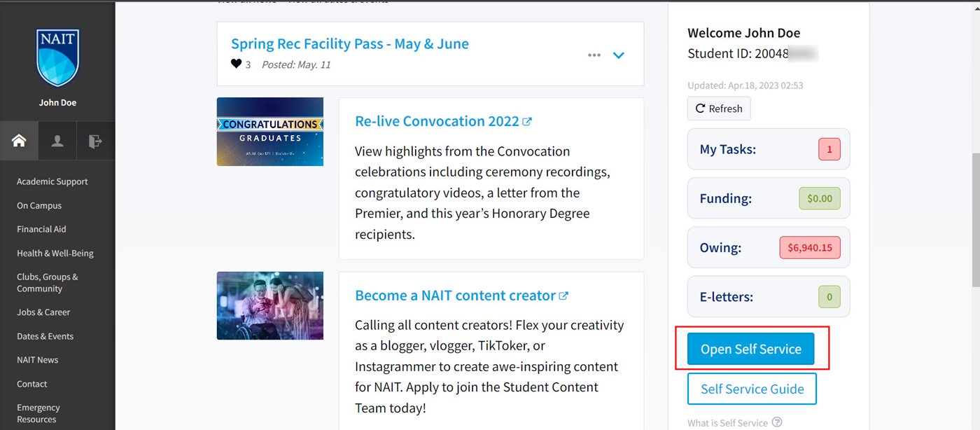980x430 pixels.
Task: Refresh the student info panel
Action: [x=718, y=108]
